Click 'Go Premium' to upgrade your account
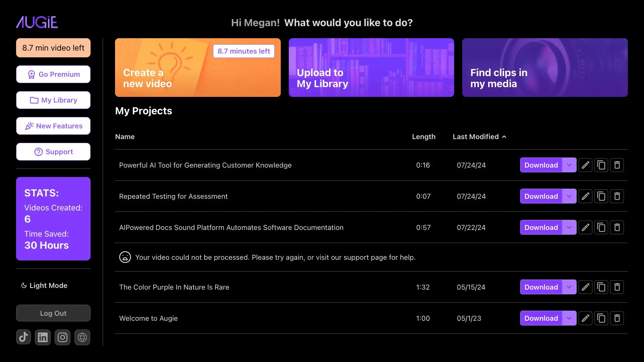 pyautogui.click(x=53, y=74)
